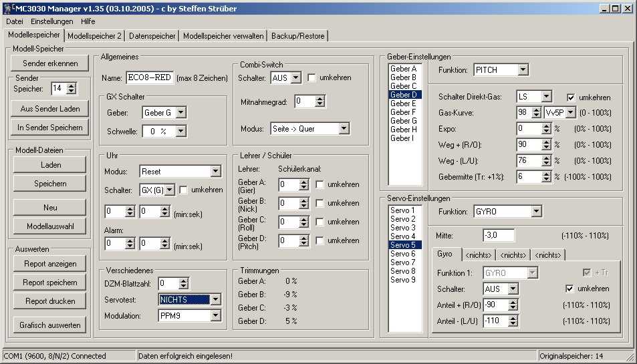
Task: Select Geber G in Geber list
Action: [405, 121]
